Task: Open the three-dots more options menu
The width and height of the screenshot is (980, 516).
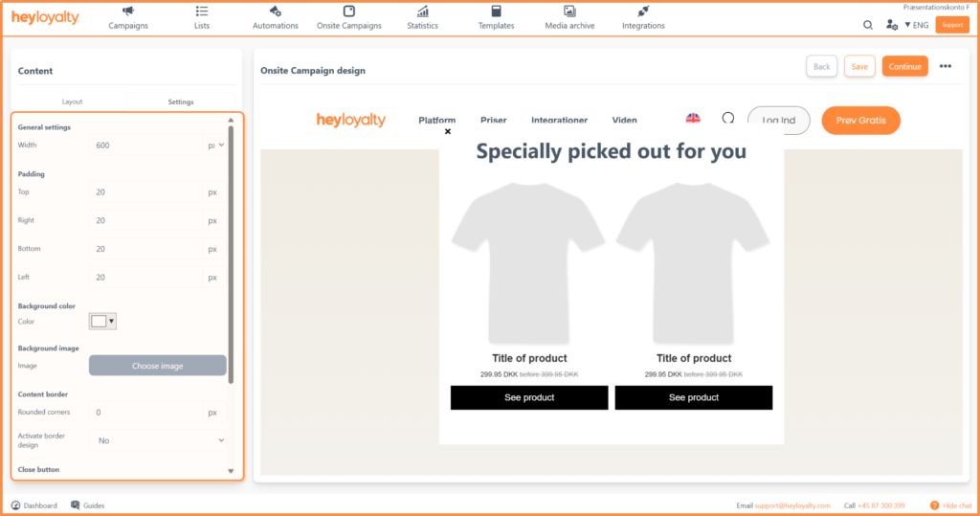Action: (946, 66)
